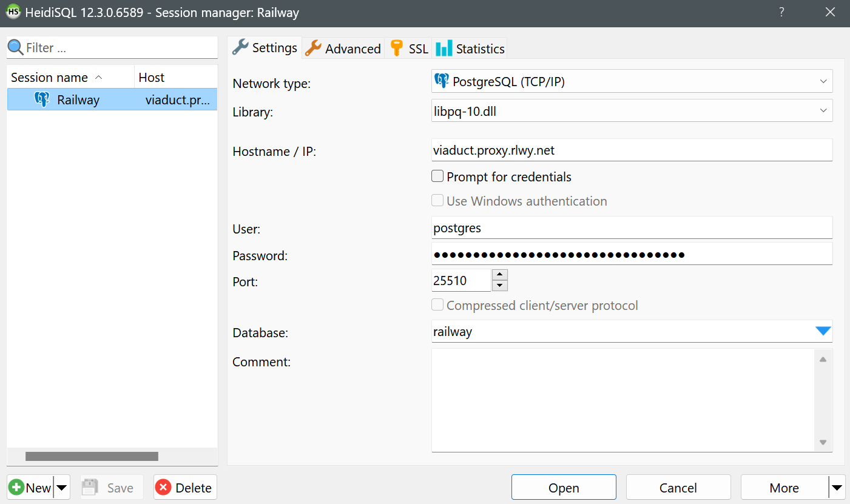The width and height of the screenshot is (850, 504).
Task: Click the floppy disk icon on Save button
Action: (90, 488)
